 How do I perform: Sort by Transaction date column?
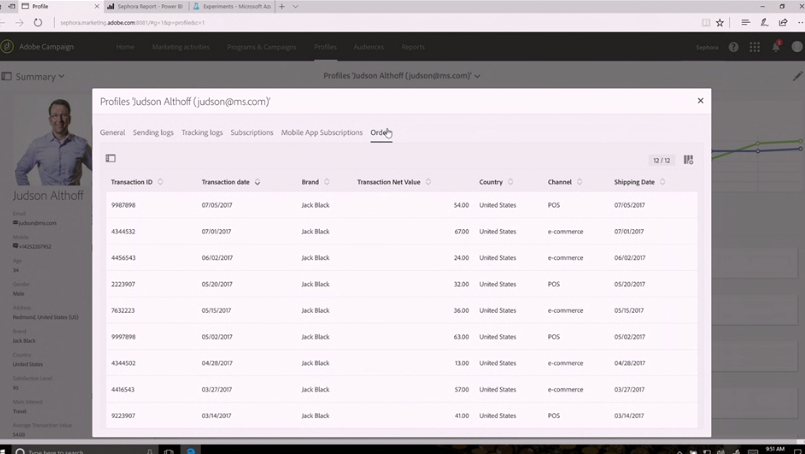tap(257, 182)
